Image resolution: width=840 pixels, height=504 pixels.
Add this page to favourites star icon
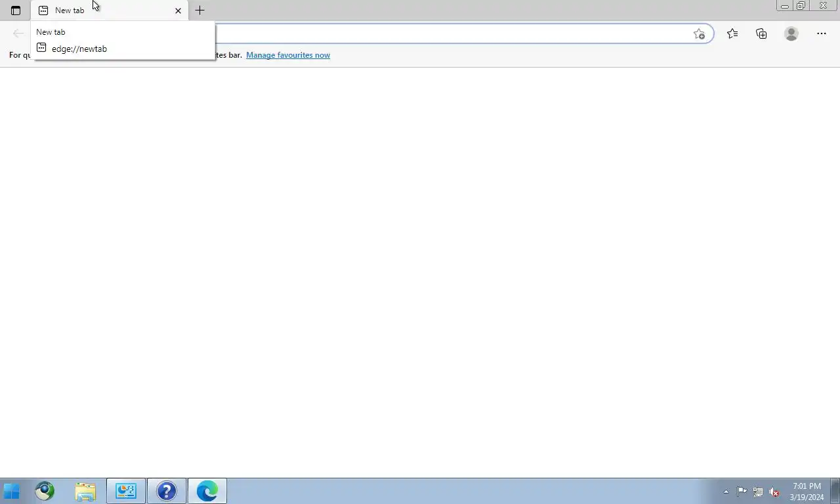click(700, 34)
